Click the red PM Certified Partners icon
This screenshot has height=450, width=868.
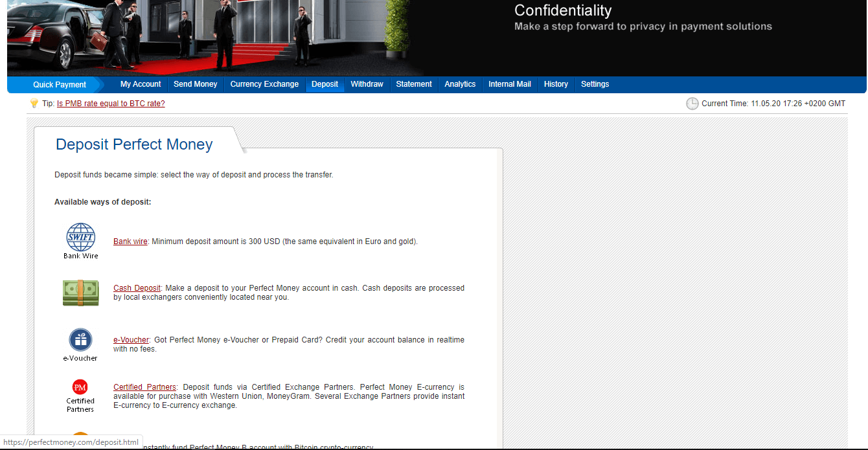click(x=80, y=387)
